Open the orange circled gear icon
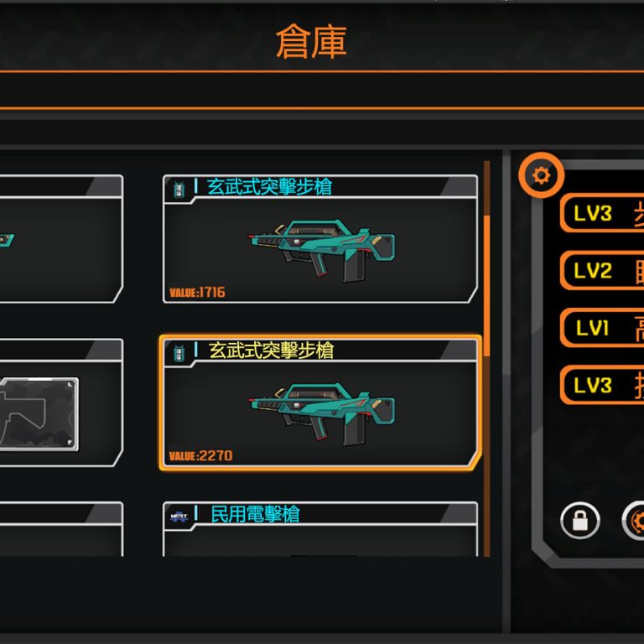Screen dimensions: 644x644 tap(541, 175)
